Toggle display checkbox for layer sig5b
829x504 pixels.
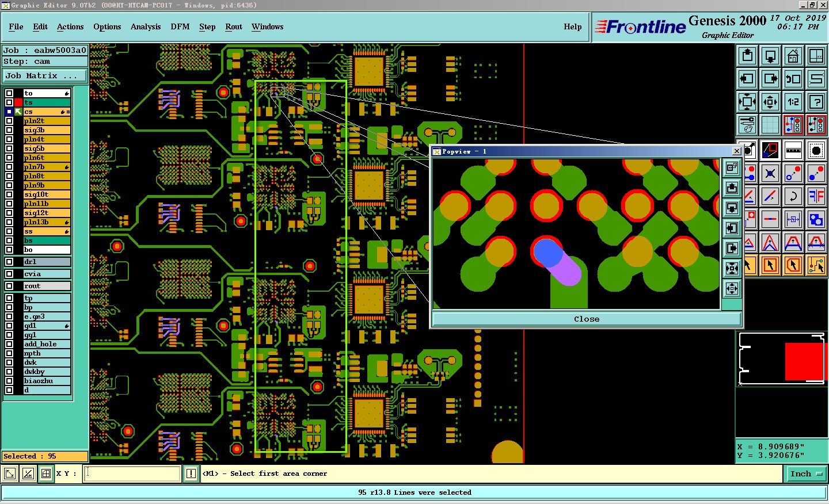pos(9,148)
